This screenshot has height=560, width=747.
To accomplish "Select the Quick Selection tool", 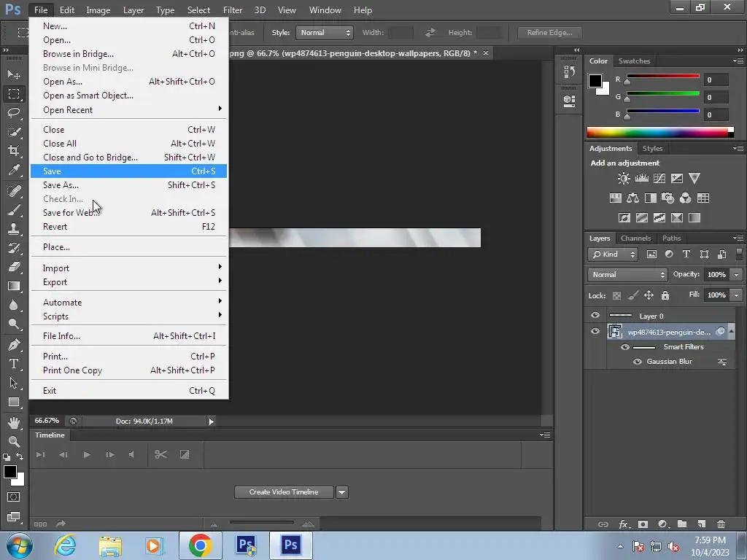I will [x=14, y=132].
